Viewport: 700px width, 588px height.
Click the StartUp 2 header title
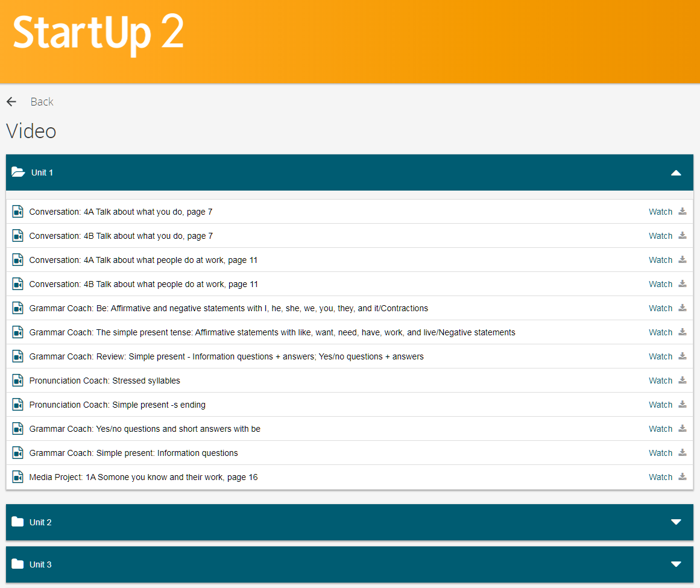click(98, 34)
